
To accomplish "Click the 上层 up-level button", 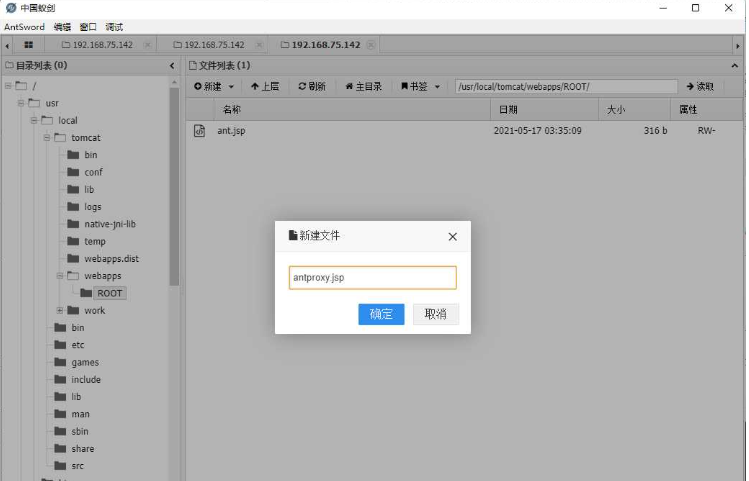I will tap(265, 86).
